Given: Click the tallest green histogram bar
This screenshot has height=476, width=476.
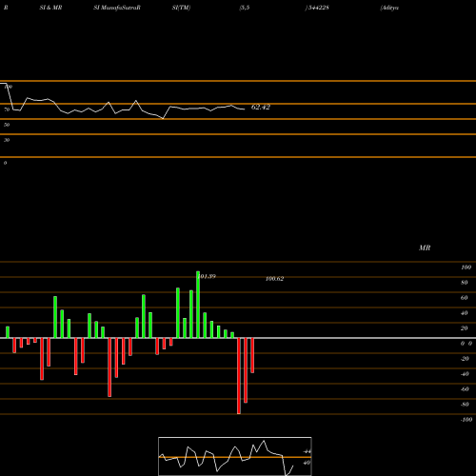Looking at the screenshot, I should (x=198, y=305).
